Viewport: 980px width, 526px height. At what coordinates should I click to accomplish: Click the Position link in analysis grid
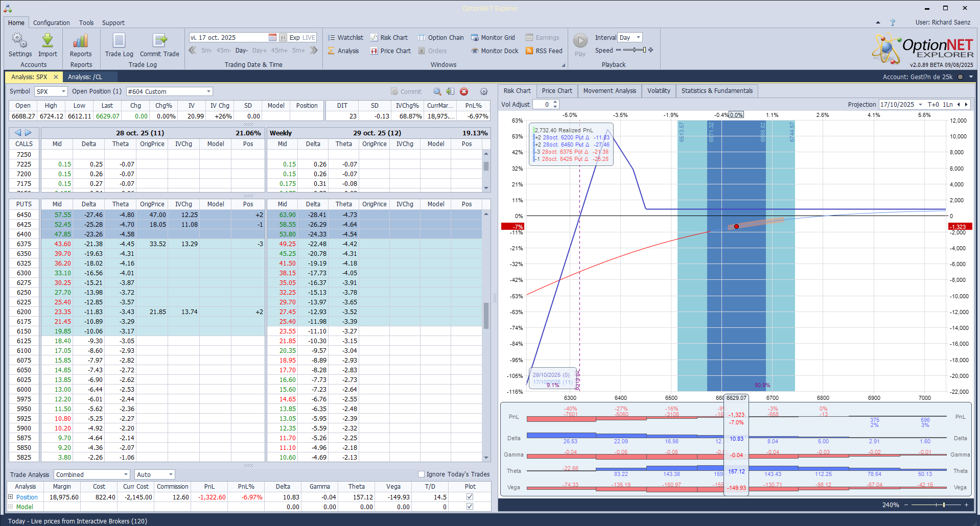[27, 497]
